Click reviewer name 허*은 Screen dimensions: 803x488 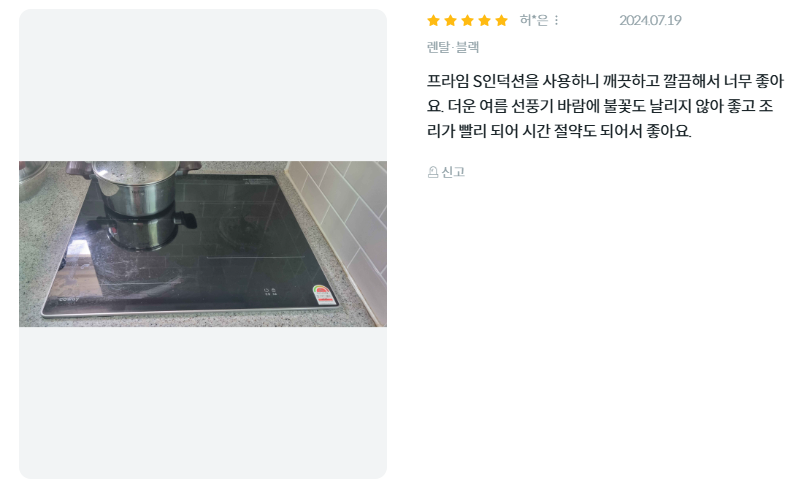point(534,20)
